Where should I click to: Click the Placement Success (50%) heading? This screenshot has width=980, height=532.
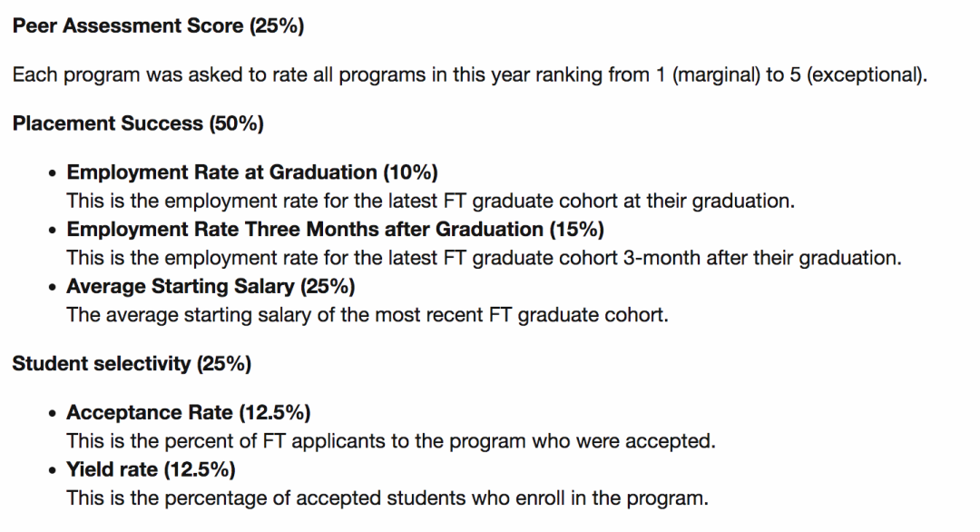coord(138,123)
